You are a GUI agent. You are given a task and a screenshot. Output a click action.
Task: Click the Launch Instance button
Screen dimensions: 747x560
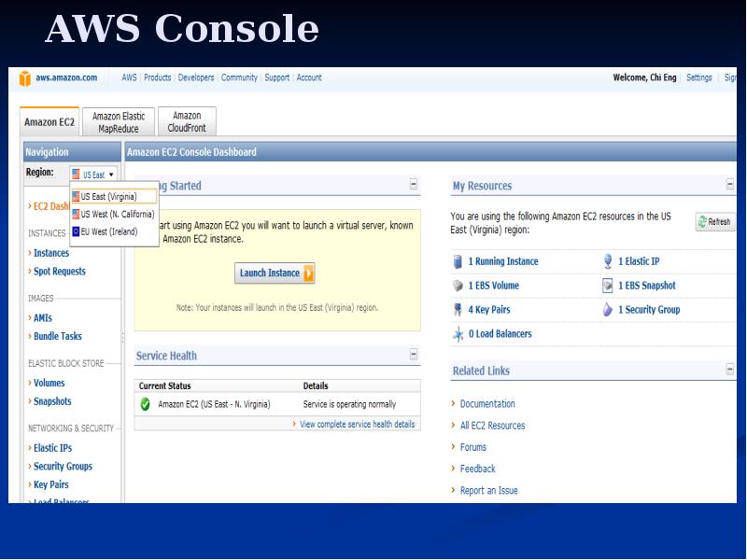pos(275,273)
